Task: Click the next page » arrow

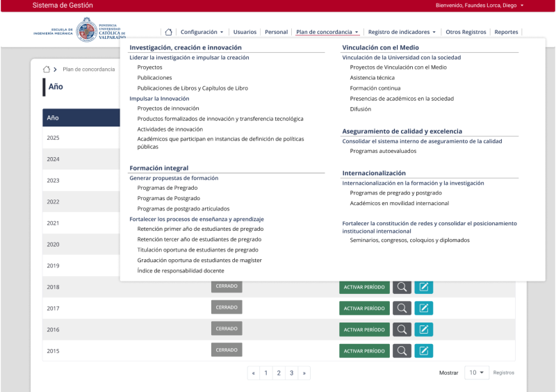Action: 304,373
